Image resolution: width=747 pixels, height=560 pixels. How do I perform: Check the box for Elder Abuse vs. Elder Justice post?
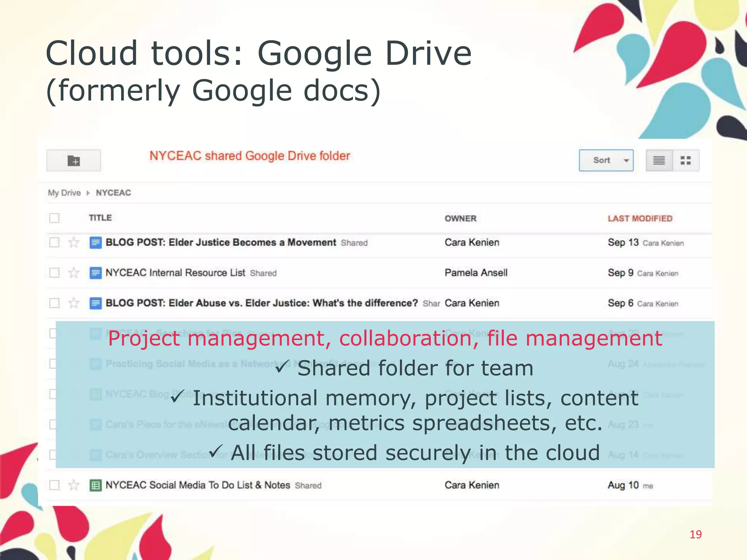(54, 303)
